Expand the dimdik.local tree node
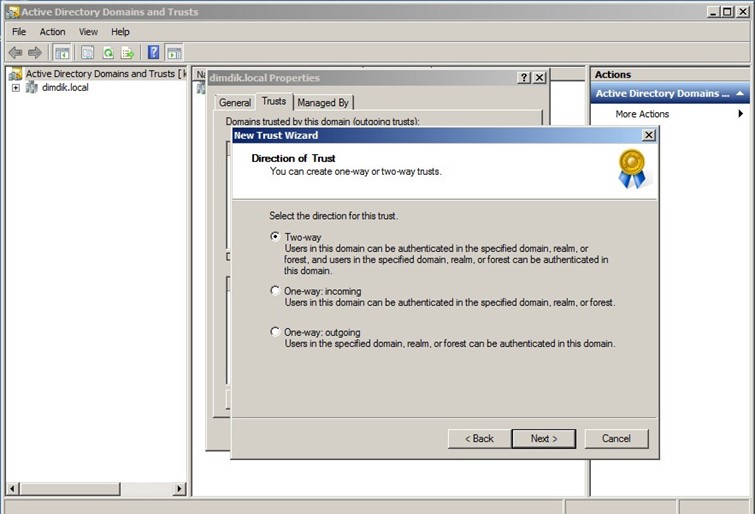 pos(16,88)
